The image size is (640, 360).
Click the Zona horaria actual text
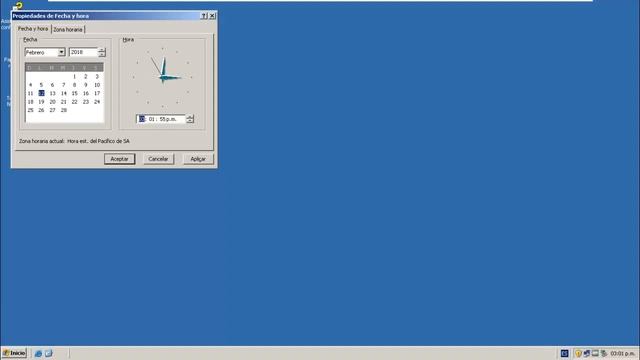click(74, 141)
